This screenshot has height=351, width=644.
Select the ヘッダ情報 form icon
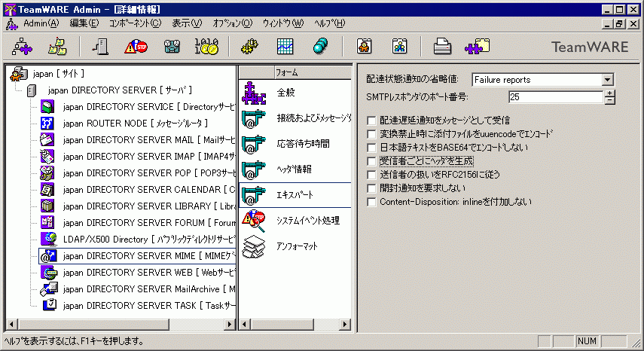(x=254, y=169)
